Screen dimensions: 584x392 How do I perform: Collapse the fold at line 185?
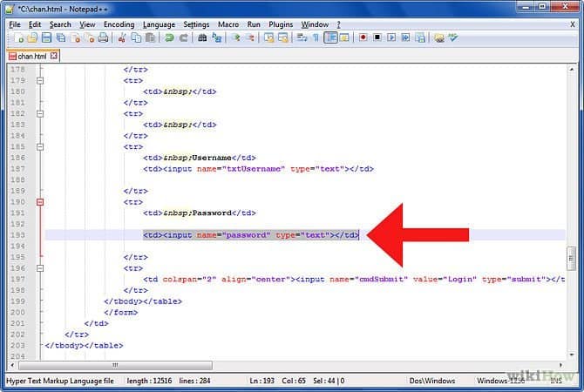[x=40, y=146]
